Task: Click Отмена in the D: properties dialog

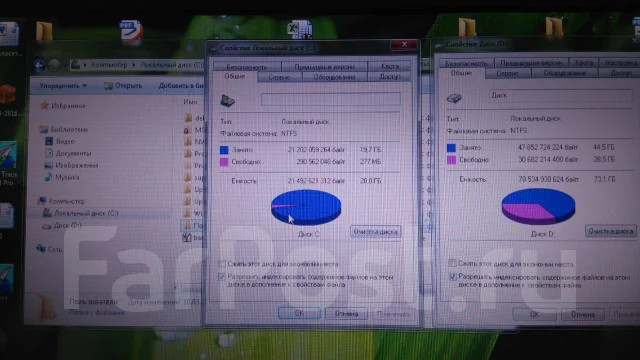Action: [582, 314]
